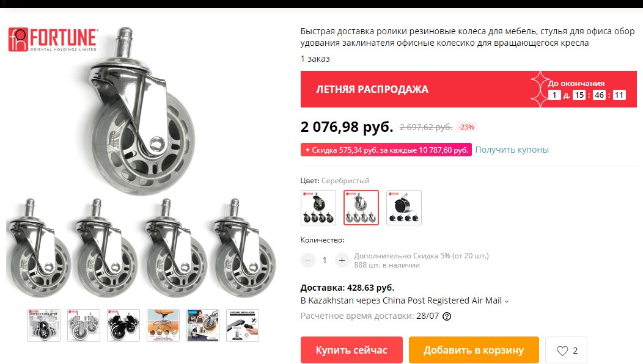The height and width of the screenshot is (364, 643).
Task: View the woman with caster thumbnail
Action: click(203, 326)
